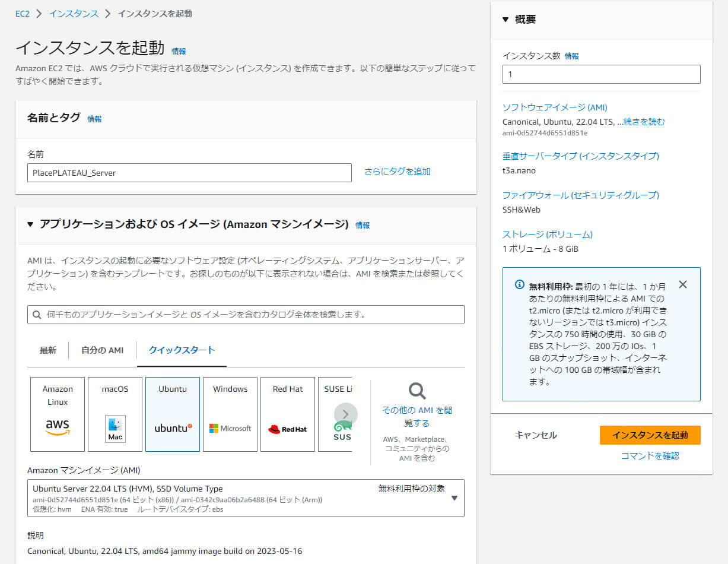The height and width of the screenshot is (564, 728).
Task: Open 情報 link beside インスタンス数
Action: [x=572, y=56]
